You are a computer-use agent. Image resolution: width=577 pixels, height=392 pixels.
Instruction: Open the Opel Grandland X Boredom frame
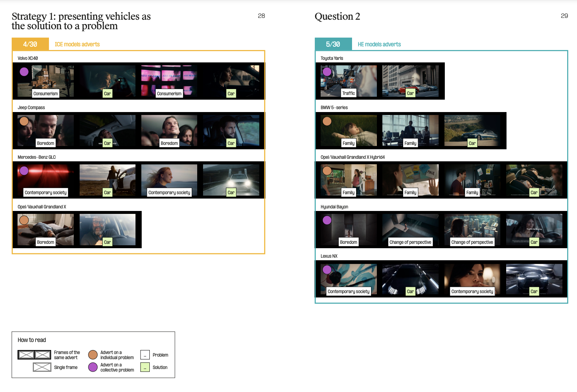[46, 230]
